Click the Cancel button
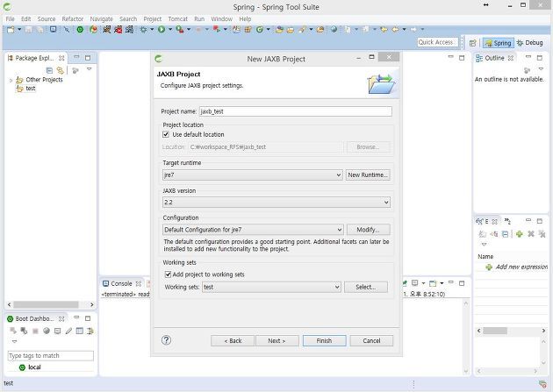Viewport: 553px width, 392px height. click(371, 340)
